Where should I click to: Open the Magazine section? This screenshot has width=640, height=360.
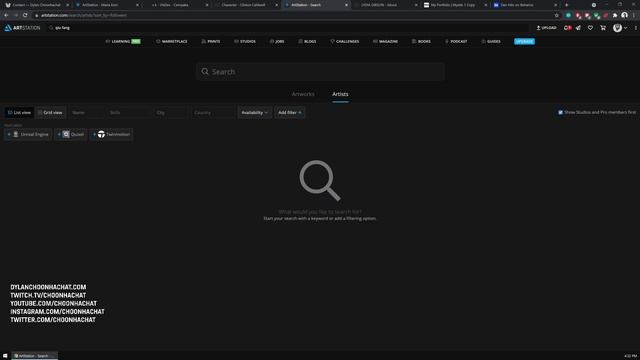click(x=385, y=42)
